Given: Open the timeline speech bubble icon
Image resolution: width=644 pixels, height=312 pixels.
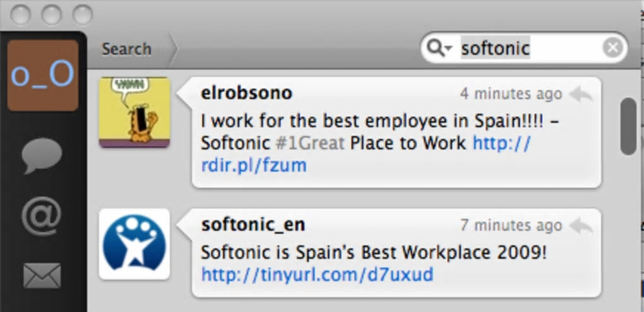Looking at the screenshot, I should (42, 155).
